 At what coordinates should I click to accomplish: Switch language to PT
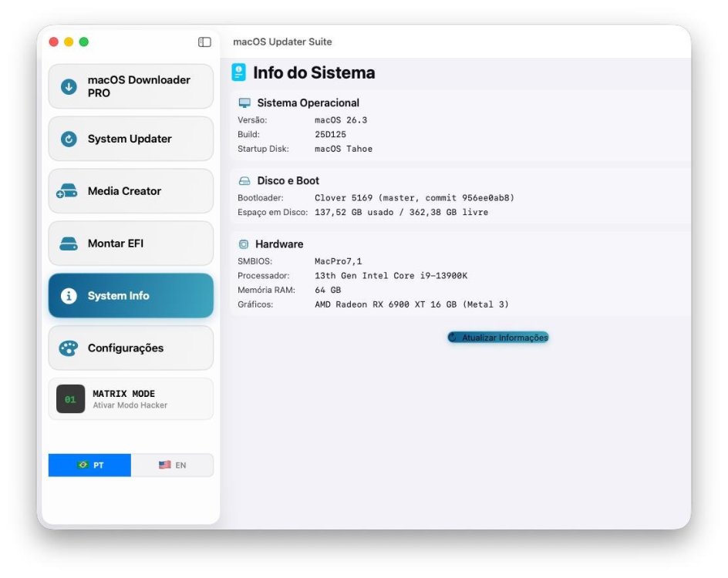89,465
